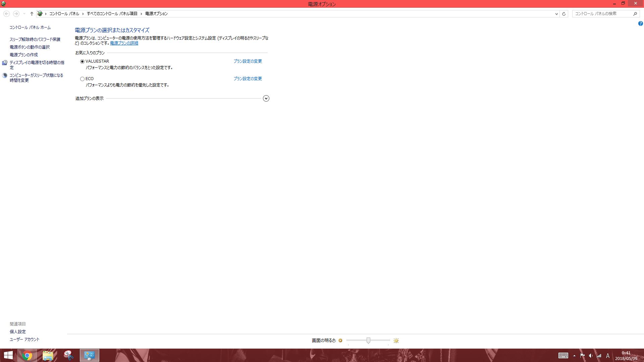Open recent locations dropdown arrow
644x362 pixels.
click(x=24, y=14)
